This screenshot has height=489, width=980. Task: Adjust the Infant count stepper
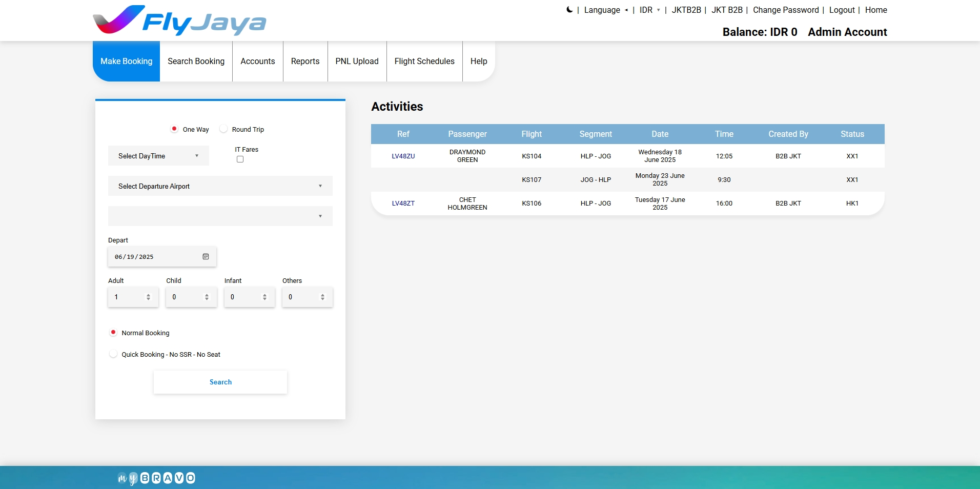tap(264, 297)
